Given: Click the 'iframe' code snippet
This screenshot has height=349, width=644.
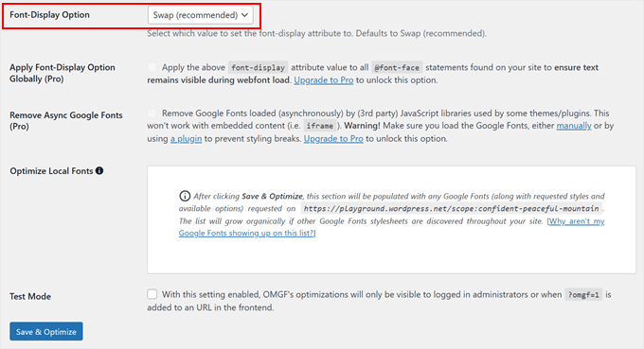Looking at the screenshot, I should click(x=319, y=126).
